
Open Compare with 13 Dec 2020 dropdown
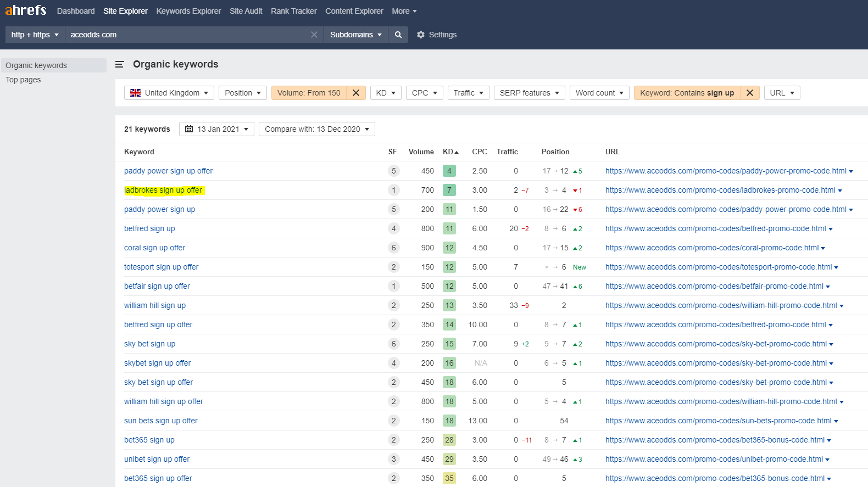pyautogui.click(x=317, y=129)
